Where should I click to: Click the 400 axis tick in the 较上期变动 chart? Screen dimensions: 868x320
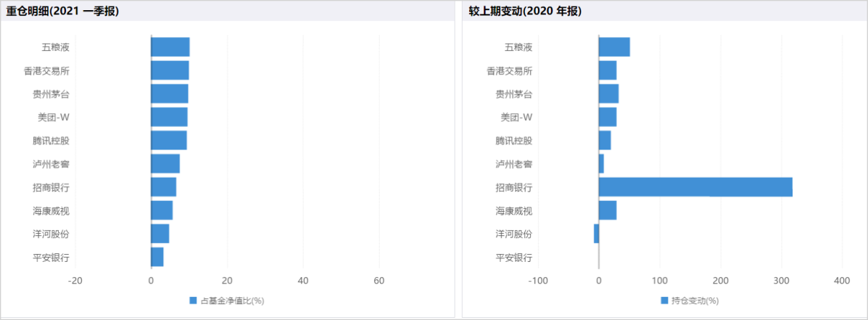[x=842, y=280]
